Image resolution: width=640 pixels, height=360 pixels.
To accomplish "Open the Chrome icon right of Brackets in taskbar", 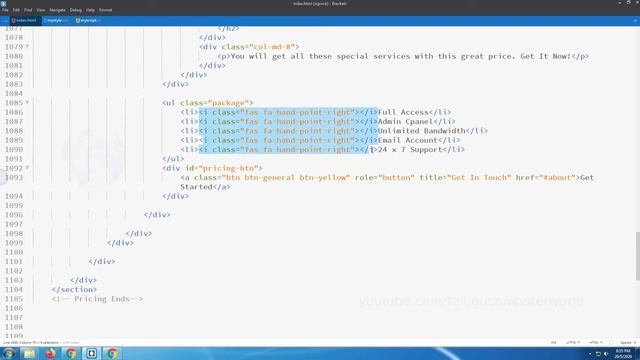I will coord(112,353).
